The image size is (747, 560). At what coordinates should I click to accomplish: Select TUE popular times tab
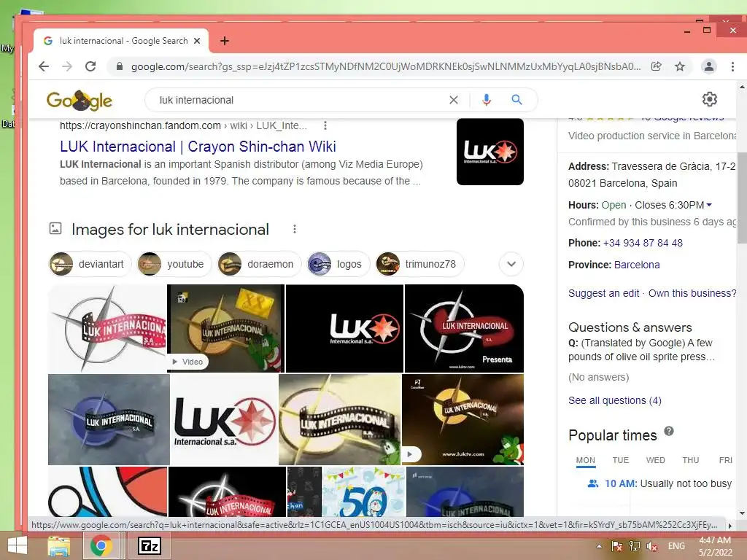point(620,460)
